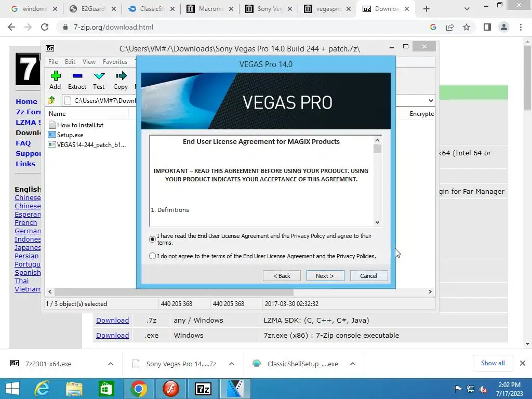532x399 pixels.
Task: Click the EULA scrollbar up arrow
Action: pos(377,140)
